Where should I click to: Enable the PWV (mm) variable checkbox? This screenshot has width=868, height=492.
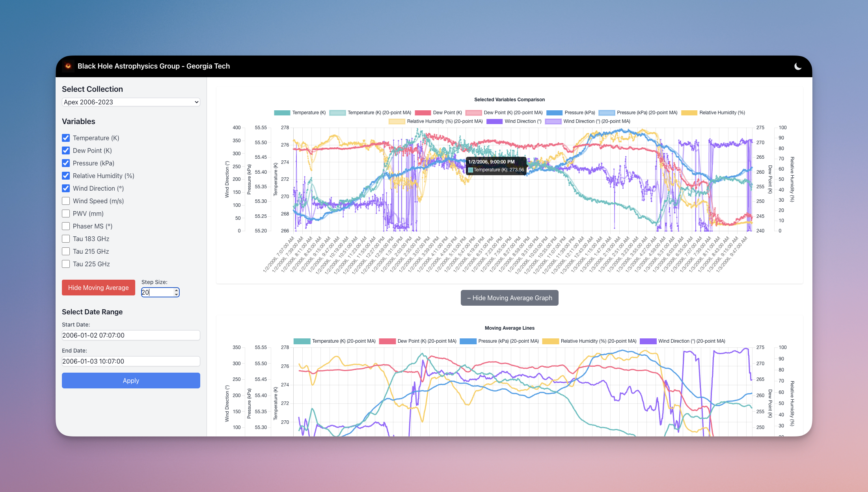(x=65, y=213)
